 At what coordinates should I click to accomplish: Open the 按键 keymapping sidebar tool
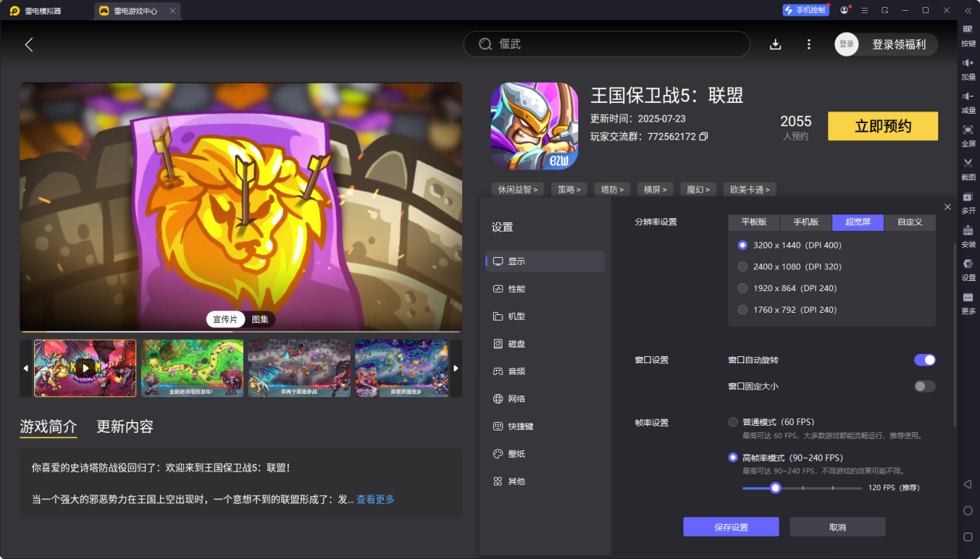pos(968,35)
